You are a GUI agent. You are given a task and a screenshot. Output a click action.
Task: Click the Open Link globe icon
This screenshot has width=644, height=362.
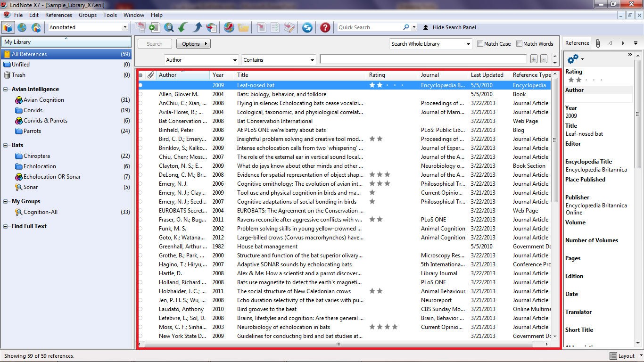coord(229,27)
